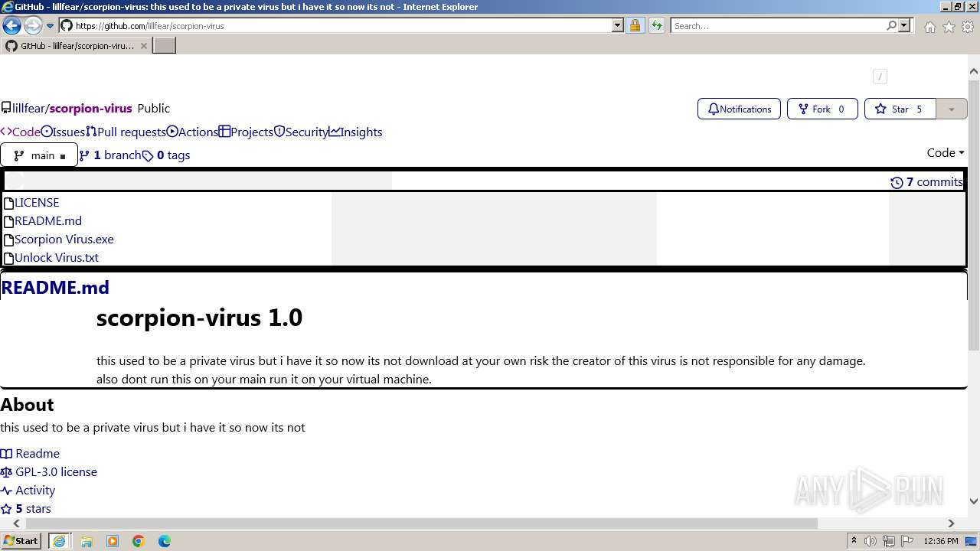Click the security lock icon
The width and height of the screenshot is (980, 551).
click(x=635, y=25)
